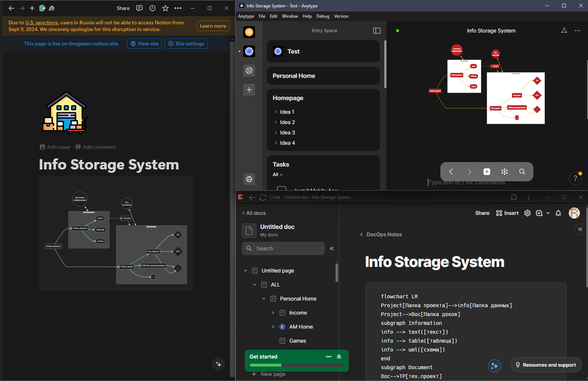Expand Idea 3 in Homepage list
Viewport: 588px width, 381px height.
coord(276,133)
